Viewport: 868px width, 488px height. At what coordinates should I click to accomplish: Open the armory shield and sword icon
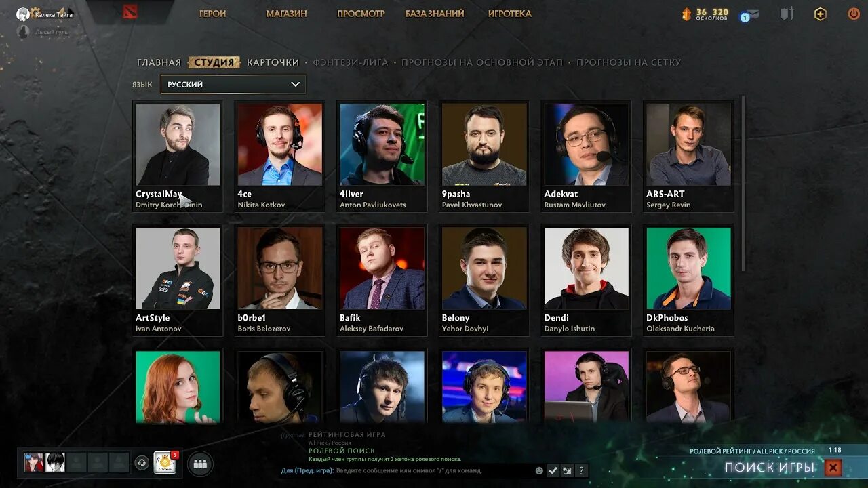[787, 14]
